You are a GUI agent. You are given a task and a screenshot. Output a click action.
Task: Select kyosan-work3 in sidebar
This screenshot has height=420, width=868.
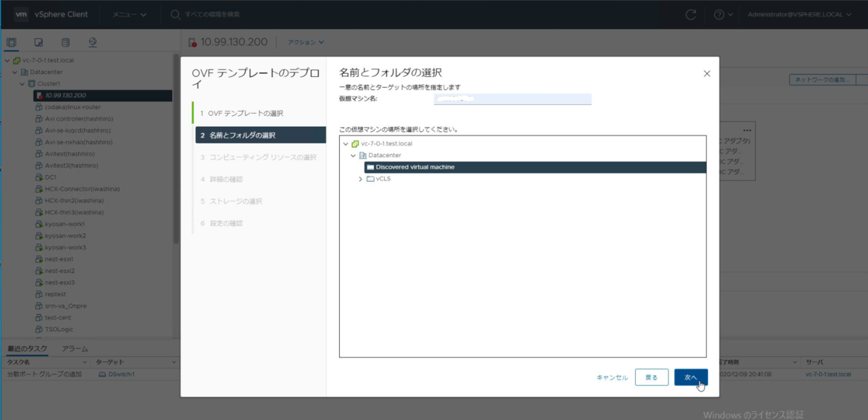[66, 248]
